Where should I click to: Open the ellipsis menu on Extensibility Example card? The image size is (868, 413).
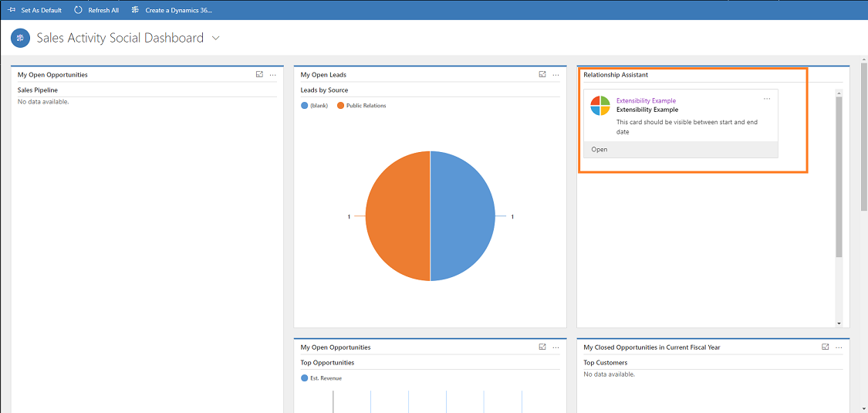coord(767,99)
